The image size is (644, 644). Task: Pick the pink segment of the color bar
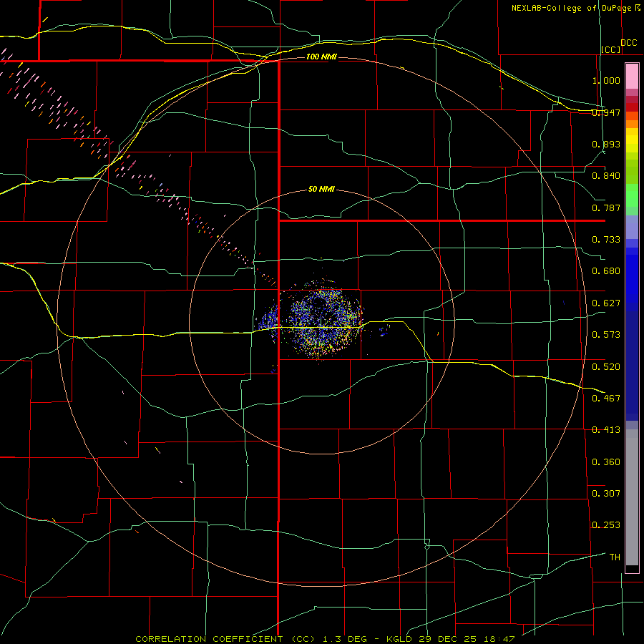632,77
